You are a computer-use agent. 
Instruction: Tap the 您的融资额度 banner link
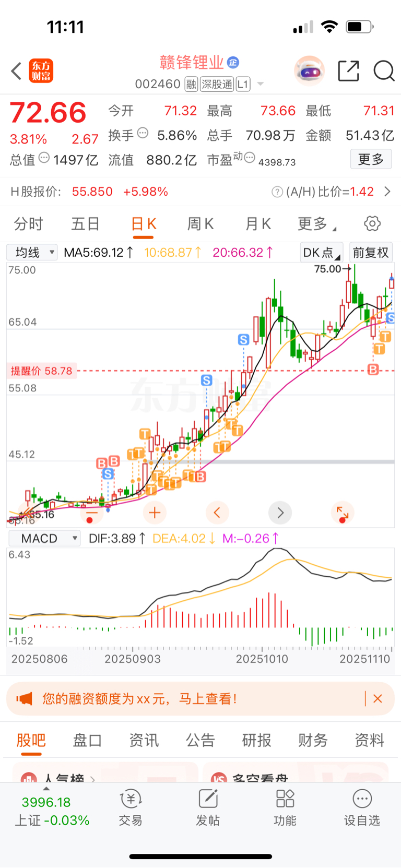click(139, 699)
